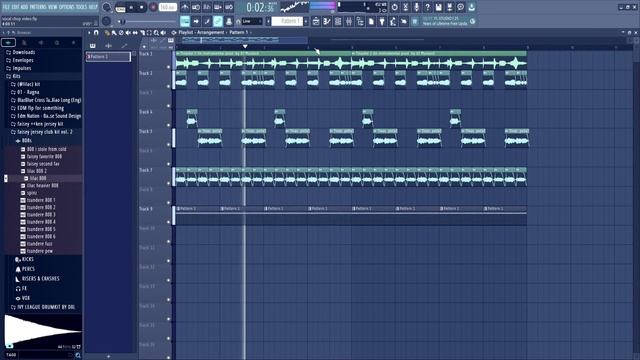Image resolution: width=640 pixels, height=360 pixels.
Task: Toggle blend recording/overdub button
Action: click(x=218, y=7)
